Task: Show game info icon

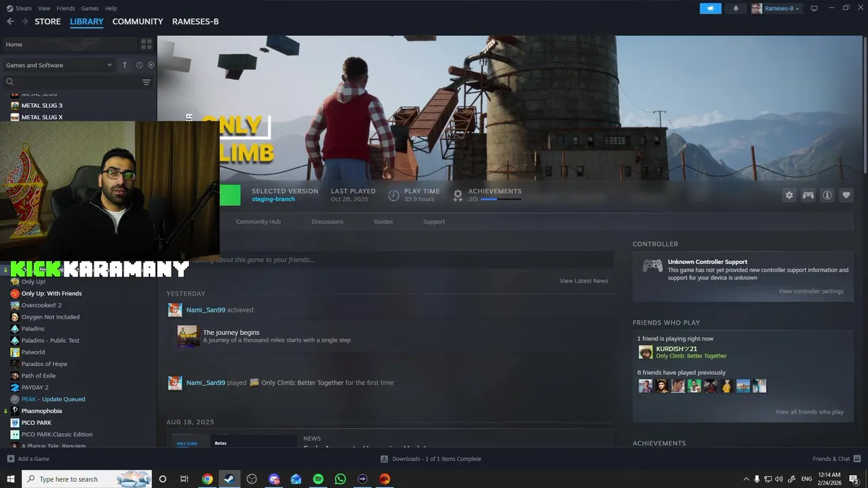Action: pyautogui.click(x=827, y=195)
